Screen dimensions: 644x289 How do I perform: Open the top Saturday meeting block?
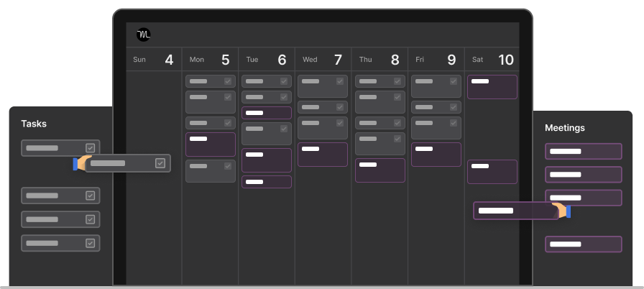[x=492, y=87]
